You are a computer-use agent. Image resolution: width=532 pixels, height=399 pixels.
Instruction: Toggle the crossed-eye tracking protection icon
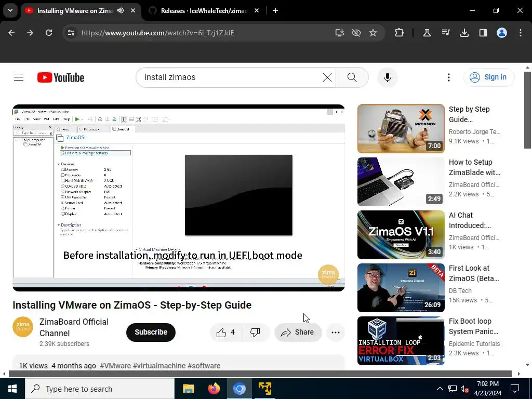[x=356, y=33]
